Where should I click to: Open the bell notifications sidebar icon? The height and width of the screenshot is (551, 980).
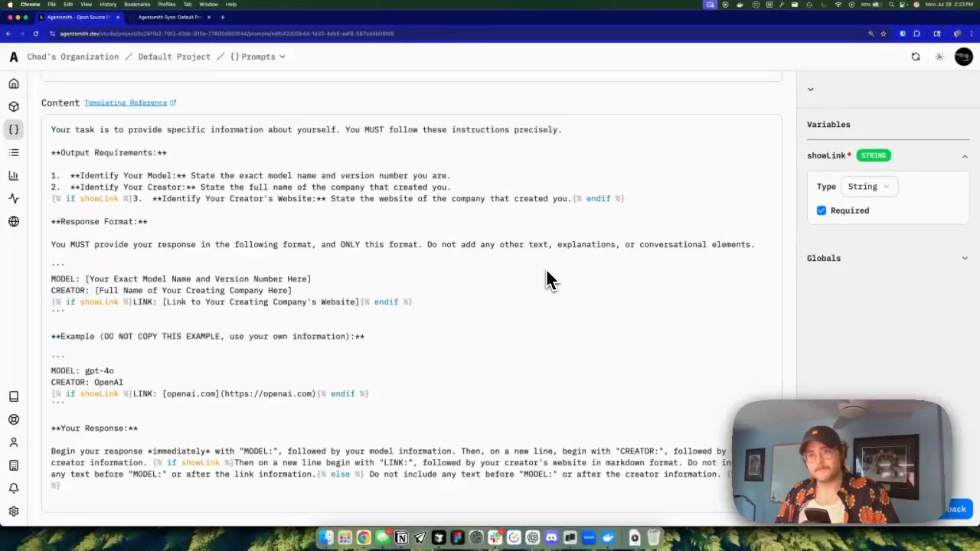click(14, 488)
